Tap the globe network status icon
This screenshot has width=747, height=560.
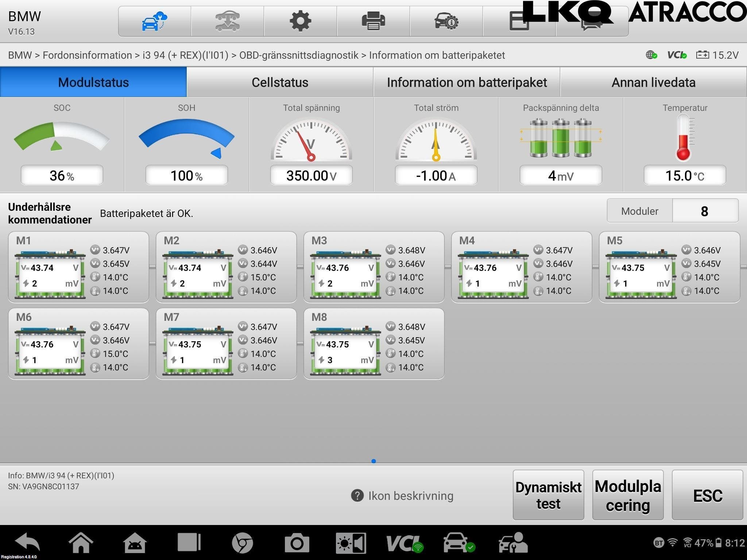(x=651, y=55)
